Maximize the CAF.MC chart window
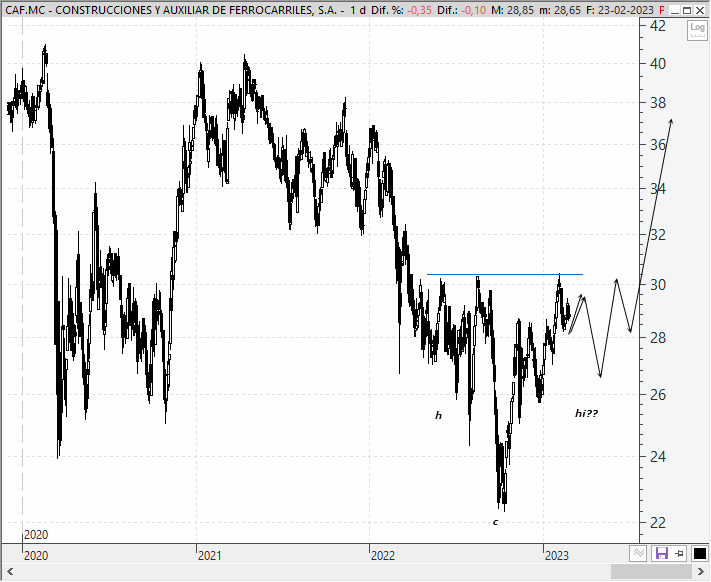711x582 pixels. coord(687,10)
